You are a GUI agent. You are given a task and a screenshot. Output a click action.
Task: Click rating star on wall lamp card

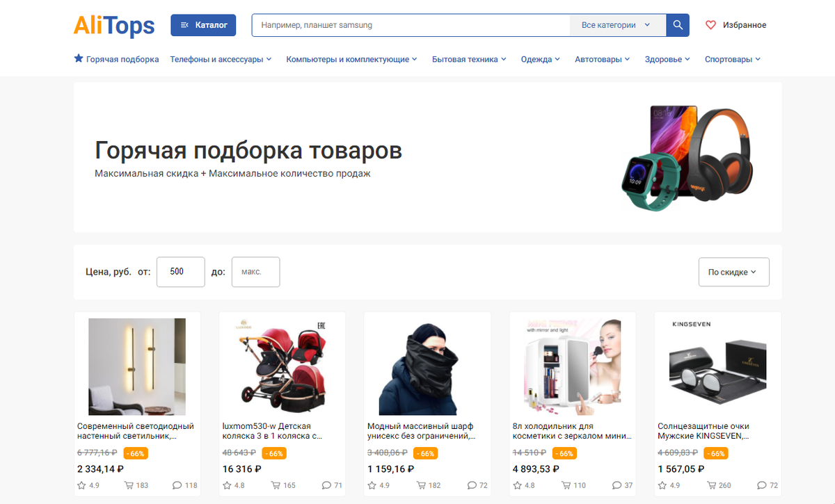(81, 485)
